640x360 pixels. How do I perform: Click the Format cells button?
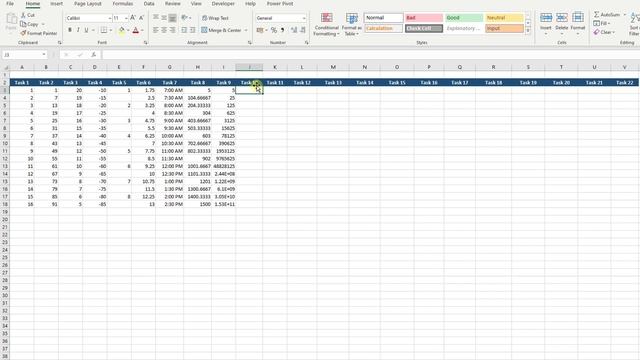[578, 23]
